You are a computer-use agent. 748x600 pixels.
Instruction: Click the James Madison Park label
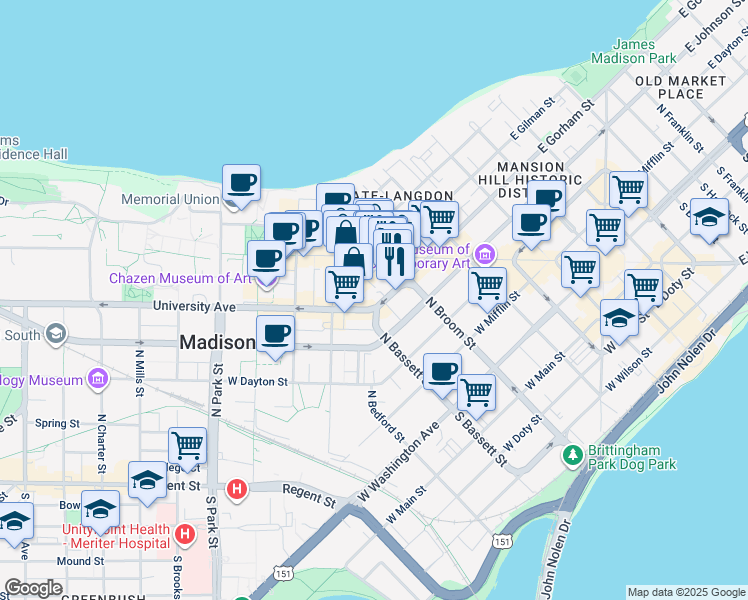click(634, 52)
